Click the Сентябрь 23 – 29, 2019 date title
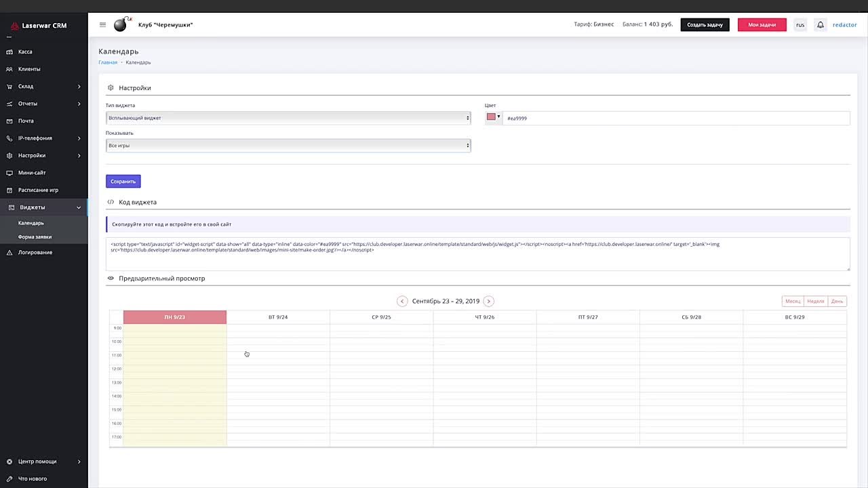Screen dimensions: 868x488 pos(446,301)
